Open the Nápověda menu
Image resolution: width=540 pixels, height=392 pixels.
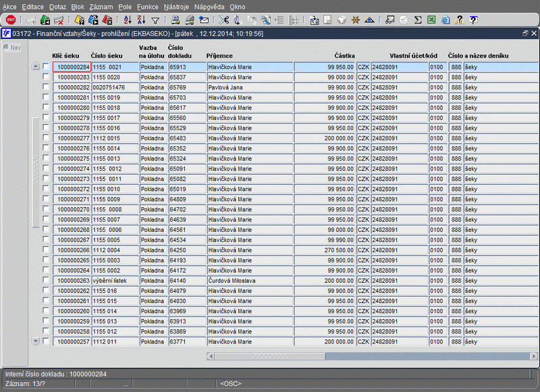[209, 7]
